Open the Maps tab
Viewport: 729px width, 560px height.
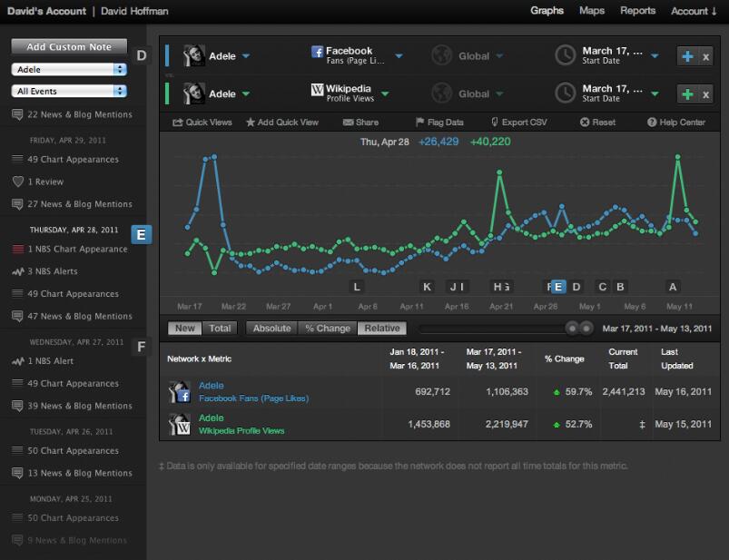click(592, 11)
